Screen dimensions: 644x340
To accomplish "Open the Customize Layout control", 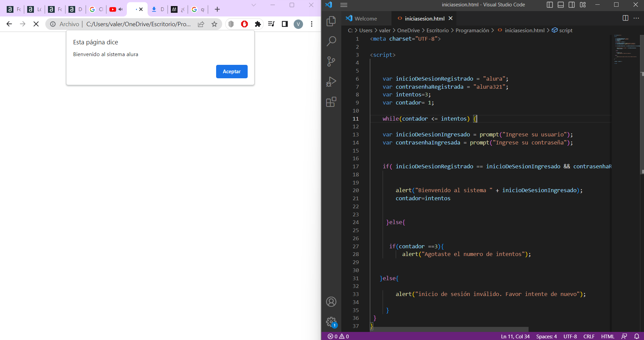I will (x=583, y=5).
